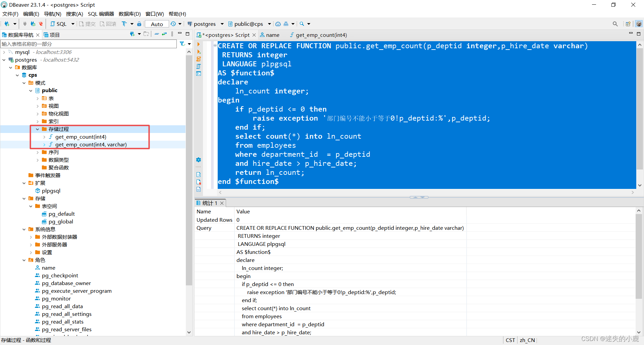This screenshot has height=345, width=644.
Task: Select pg_default tablespace in tree
Action: [x=61, y=214]
